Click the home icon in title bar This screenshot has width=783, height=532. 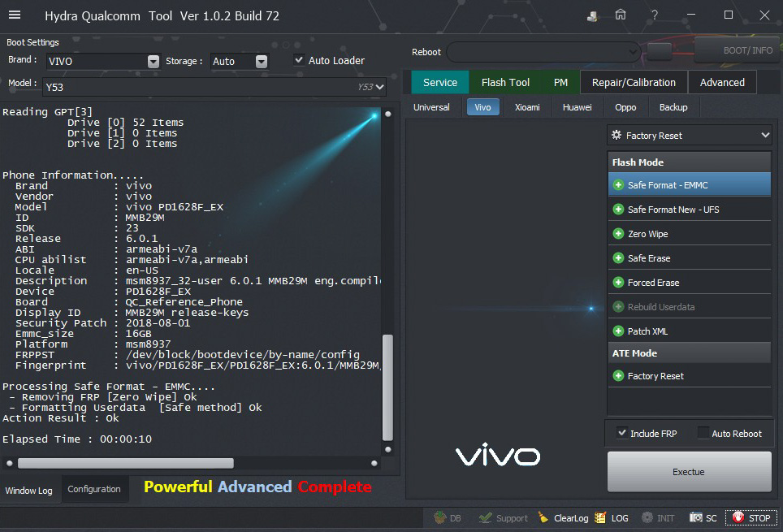click(621, 15)
